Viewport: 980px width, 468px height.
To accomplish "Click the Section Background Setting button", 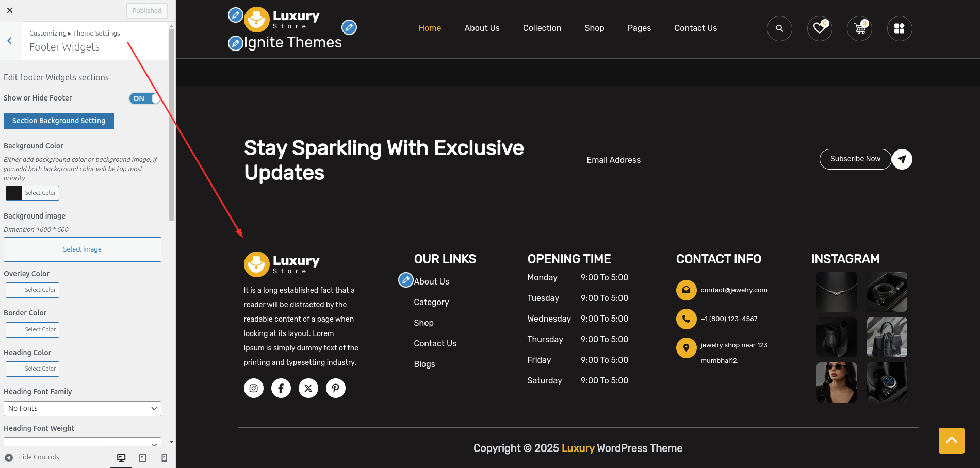I will pyautogui.click(x=58, y=121).
